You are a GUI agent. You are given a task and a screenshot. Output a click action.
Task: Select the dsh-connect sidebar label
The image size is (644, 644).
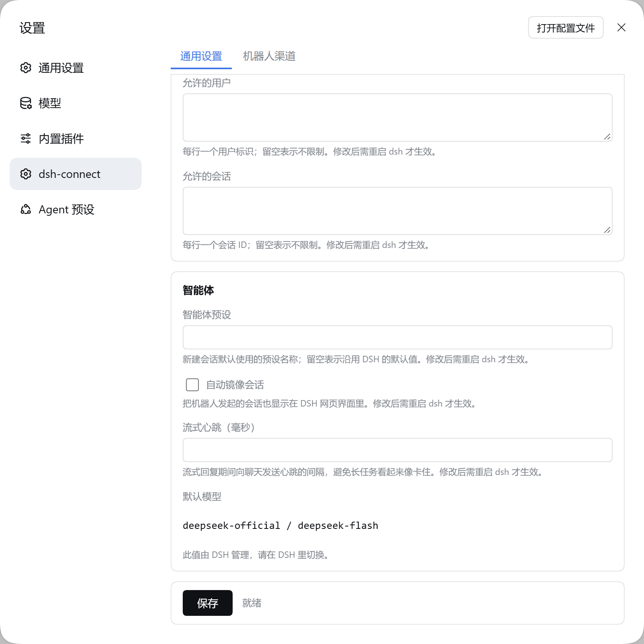69,174
